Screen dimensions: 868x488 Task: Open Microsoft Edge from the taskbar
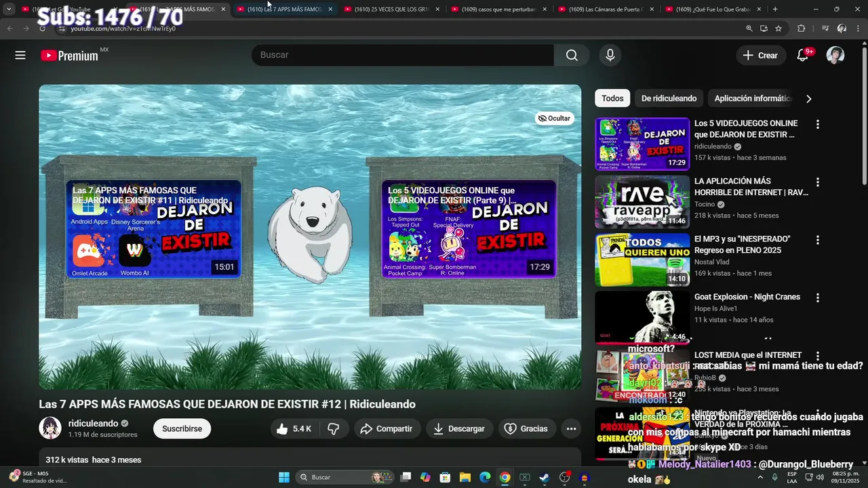click(x=485, y=477)
